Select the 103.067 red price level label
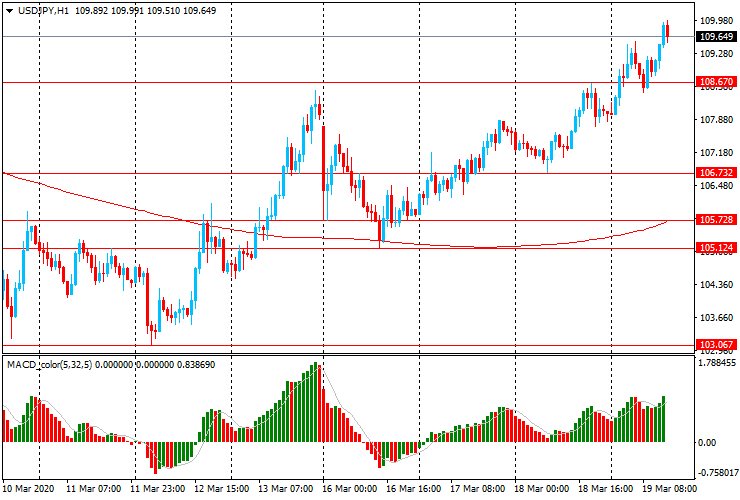This screenshot has width=740, height=500. (x=716, y=344)
